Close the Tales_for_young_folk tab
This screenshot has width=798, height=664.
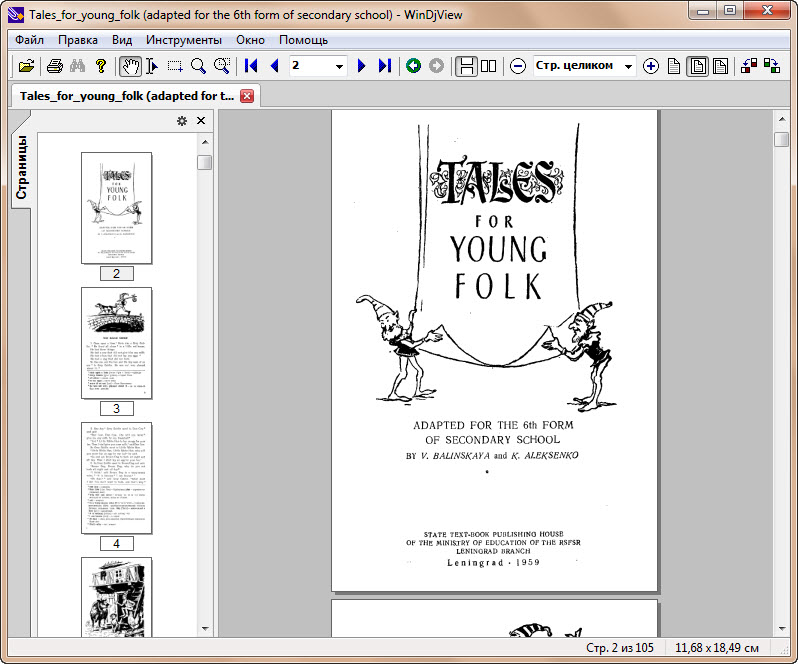coord(247,96)
